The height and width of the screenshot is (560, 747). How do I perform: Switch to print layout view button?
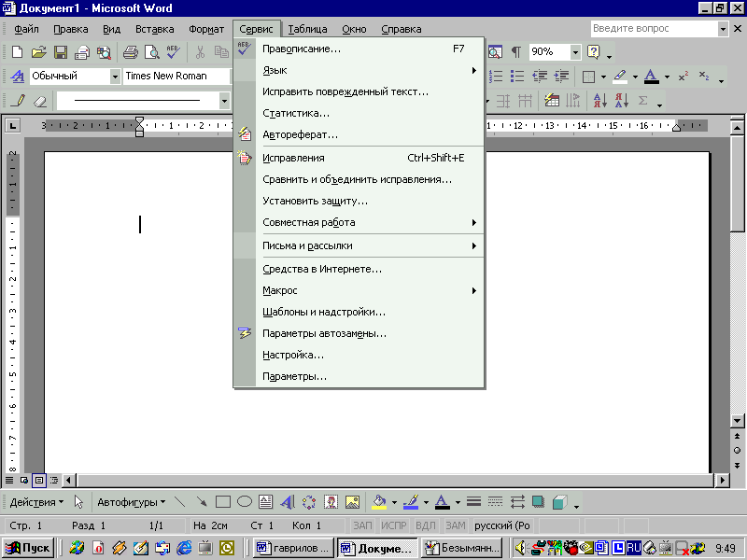[x=39, y=481]
